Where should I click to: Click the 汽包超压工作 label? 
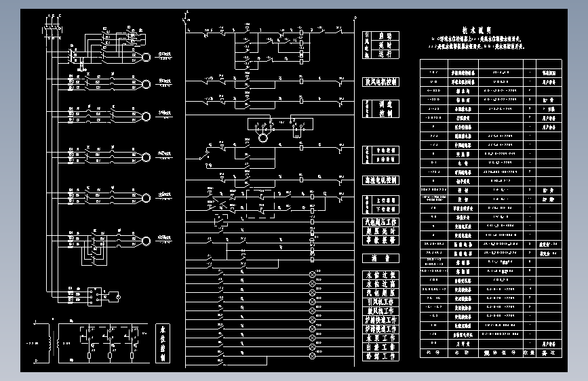(380, 222)
